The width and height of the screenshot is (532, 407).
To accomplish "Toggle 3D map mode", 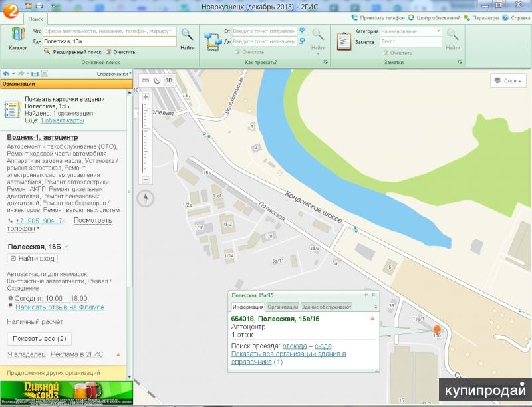I will (x=169, y=80).
